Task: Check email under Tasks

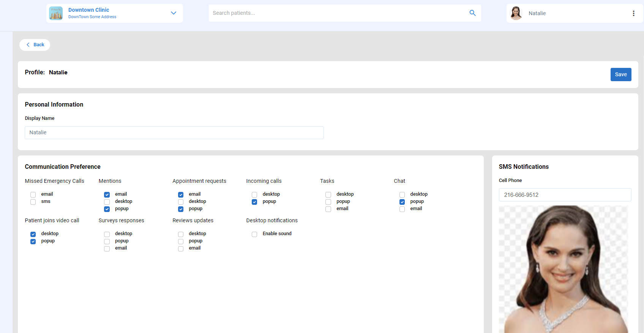Action: point(328,209)
